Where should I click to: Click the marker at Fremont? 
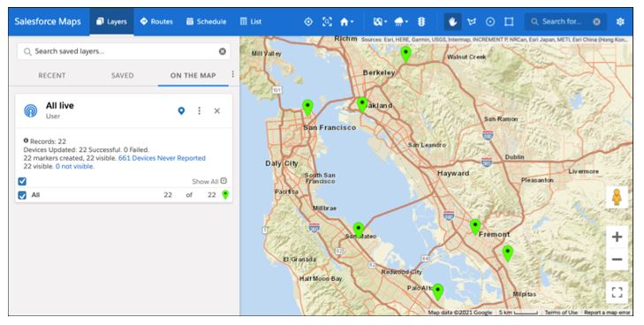pos(475,227)
